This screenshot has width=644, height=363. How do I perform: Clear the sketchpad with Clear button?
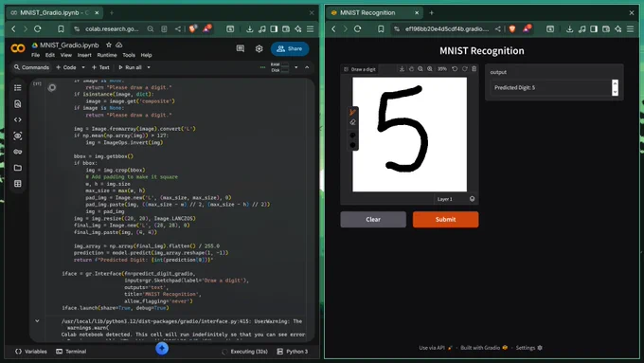point(373,220)
